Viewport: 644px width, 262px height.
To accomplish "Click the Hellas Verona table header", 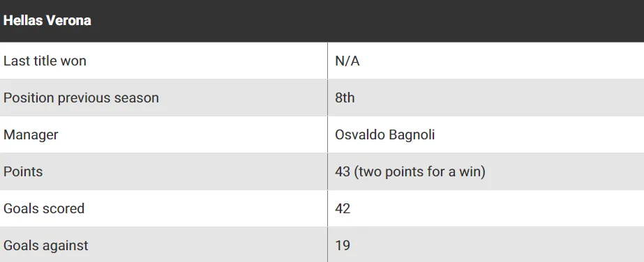I will pyautogui.click(x=322, y=20).
